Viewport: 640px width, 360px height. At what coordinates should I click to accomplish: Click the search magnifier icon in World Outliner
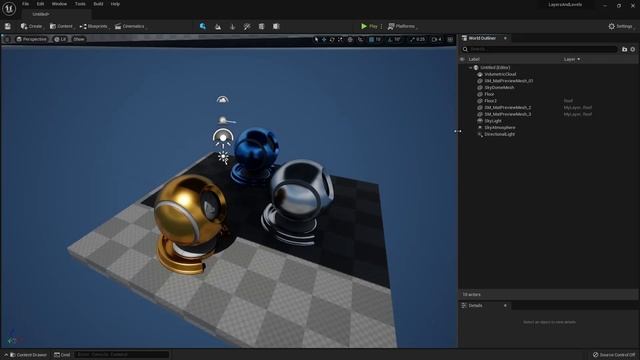click(x=465, y=49)
